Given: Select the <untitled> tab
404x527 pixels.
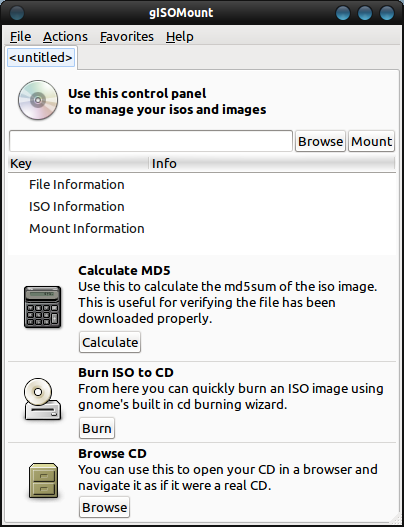Looking at the screenshot, I should [x=41, y=57].
